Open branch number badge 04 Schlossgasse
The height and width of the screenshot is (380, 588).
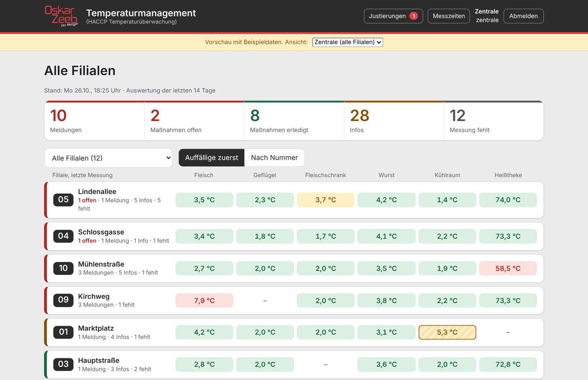tap(63, 236)
